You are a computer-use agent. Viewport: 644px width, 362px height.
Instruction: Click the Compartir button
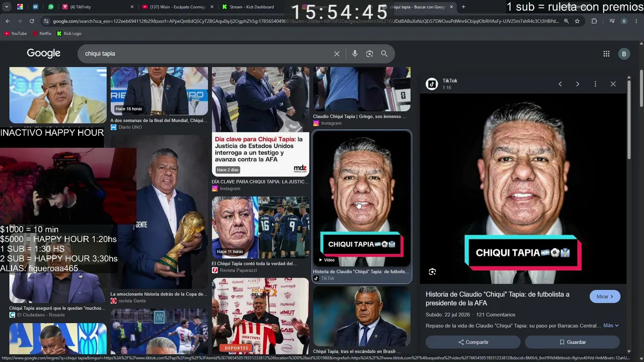pyautogui.click(x=473, y=342)
